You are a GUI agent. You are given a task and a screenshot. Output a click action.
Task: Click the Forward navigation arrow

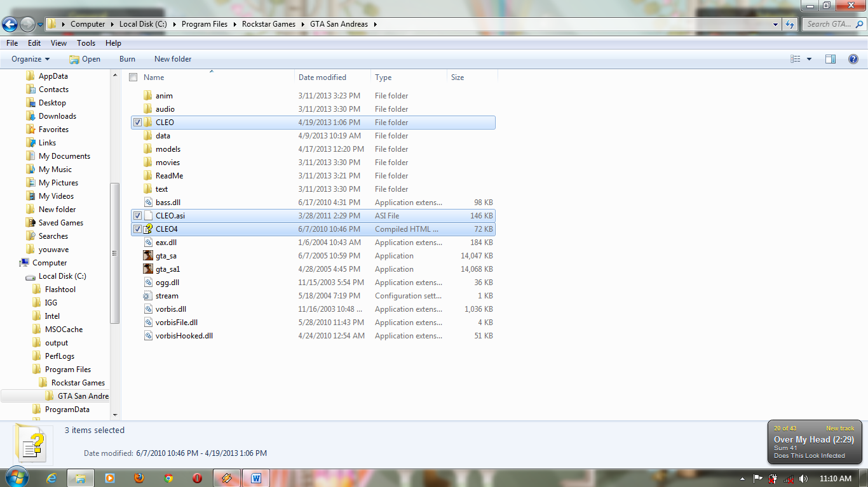27,24
